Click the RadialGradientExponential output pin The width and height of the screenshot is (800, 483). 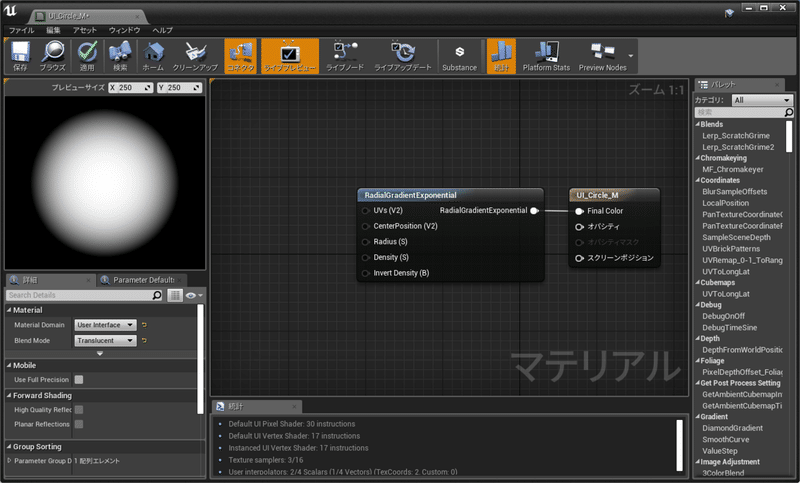[534, 211]
